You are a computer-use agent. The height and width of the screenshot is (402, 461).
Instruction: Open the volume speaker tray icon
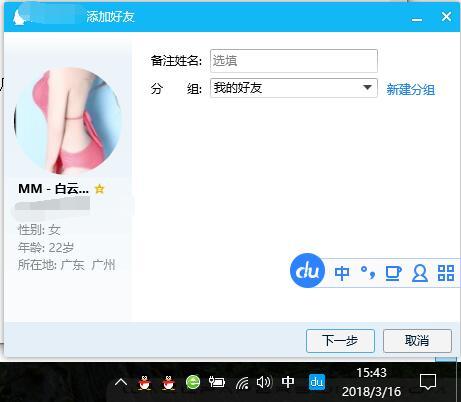[x=264, y=382]
